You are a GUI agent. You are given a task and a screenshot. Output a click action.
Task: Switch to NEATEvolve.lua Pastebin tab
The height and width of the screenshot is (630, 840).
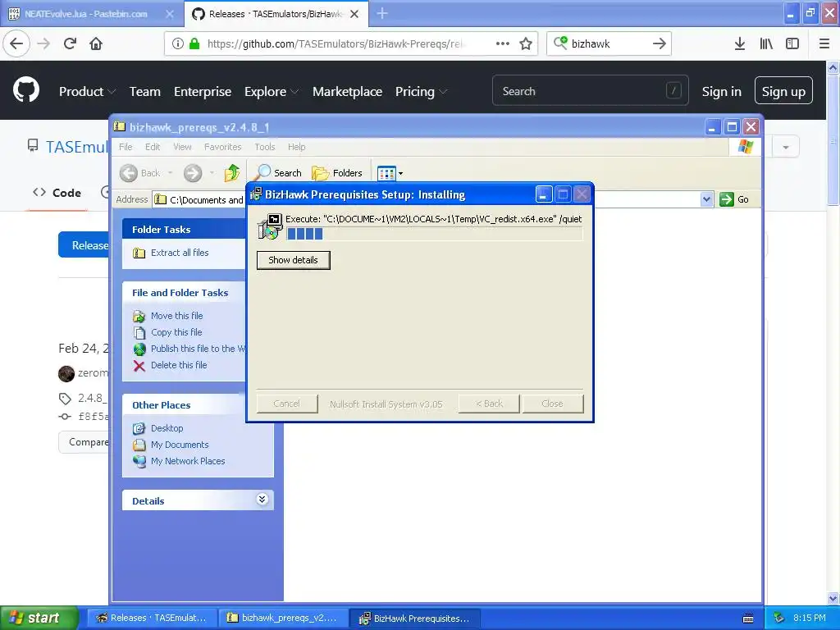coord(85,14)
